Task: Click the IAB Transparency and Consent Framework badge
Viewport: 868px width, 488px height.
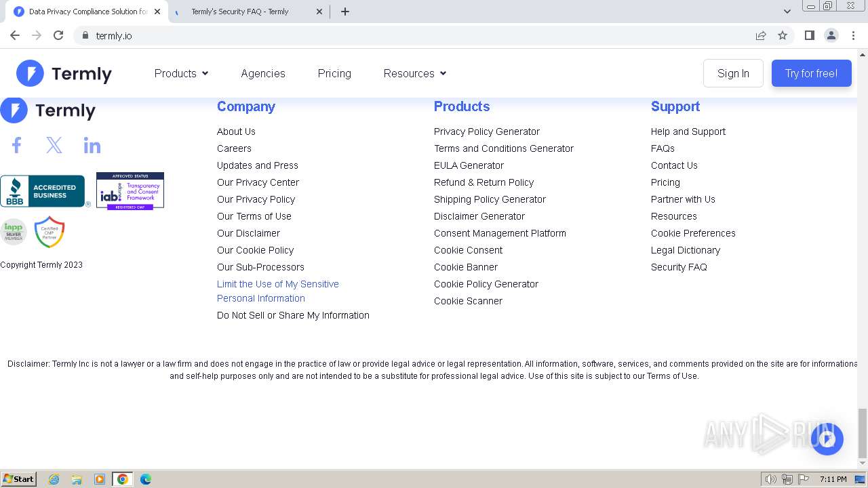Action: coord(130,191)
